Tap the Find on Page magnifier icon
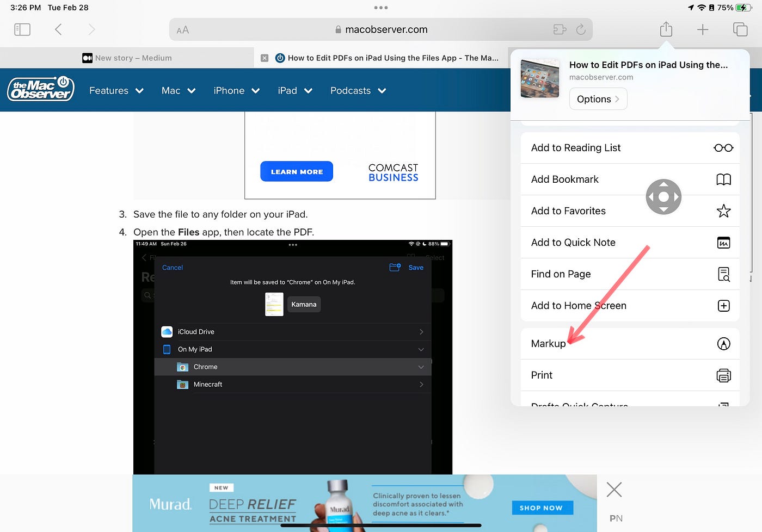The width and height of the screenshot is (762, 532). coord(723,274)
